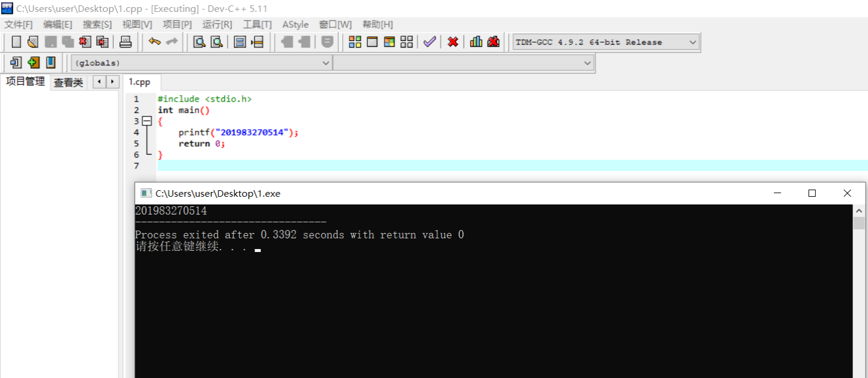The height and width of the screenshot is (378, 868).
Task: Click the Delete Profiling Information icon
Action: coord(493,42)
